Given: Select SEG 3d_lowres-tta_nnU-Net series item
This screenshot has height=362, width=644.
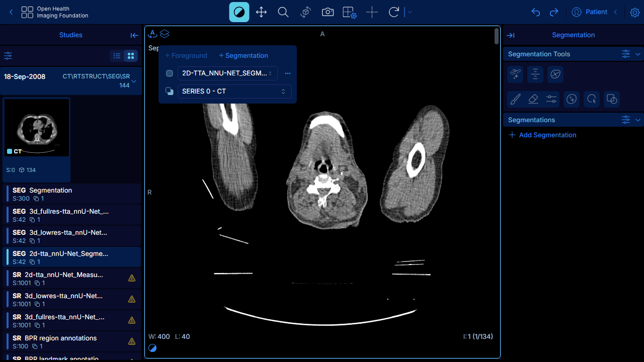Looking at the screenshot, I should (71, 236).
